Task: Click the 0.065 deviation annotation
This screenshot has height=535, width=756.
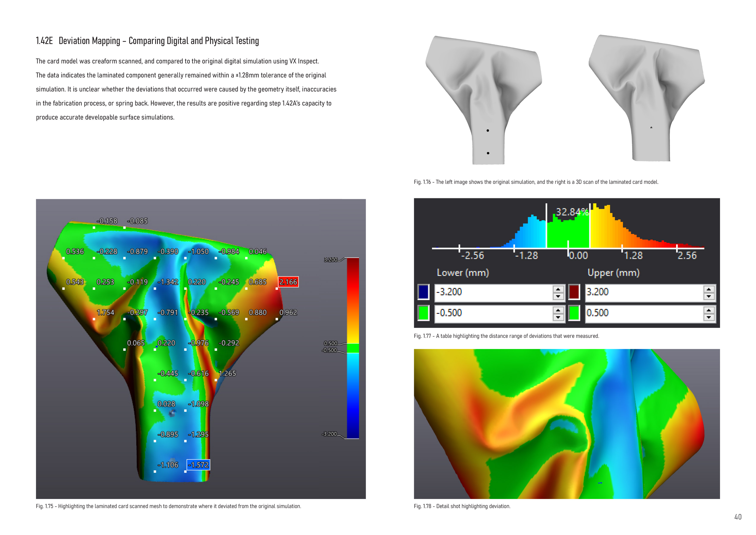Action: point(136,343)
